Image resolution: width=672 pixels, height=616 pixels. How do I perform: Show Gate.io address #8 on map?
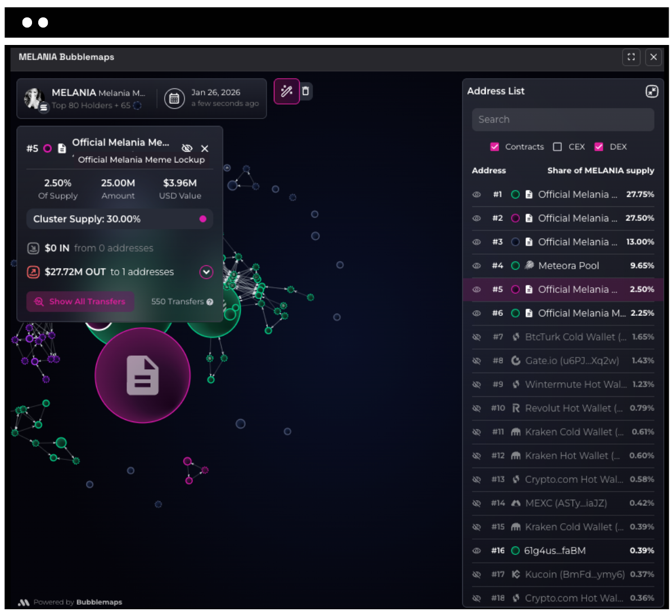click(x=476, y=361)
